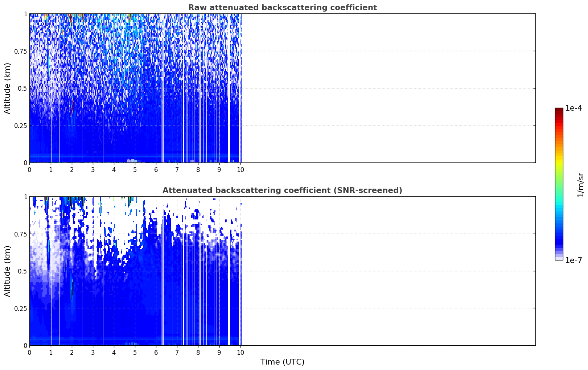Click the 1e-4 label on the colorbar
This screenshot has width=588, height=370.
click(x=573, y=108)
